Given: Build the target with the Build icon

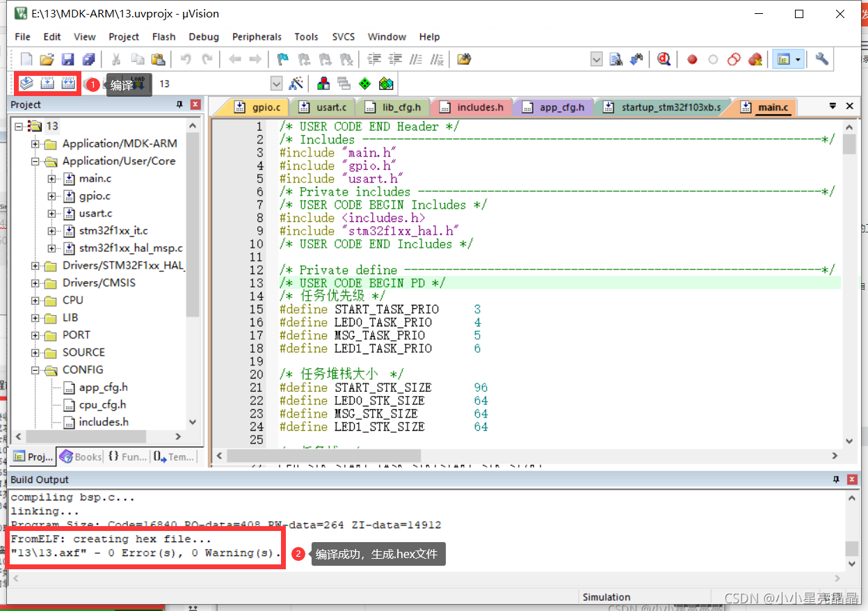Looking at the screenshot, I should (x=47, y=84).
